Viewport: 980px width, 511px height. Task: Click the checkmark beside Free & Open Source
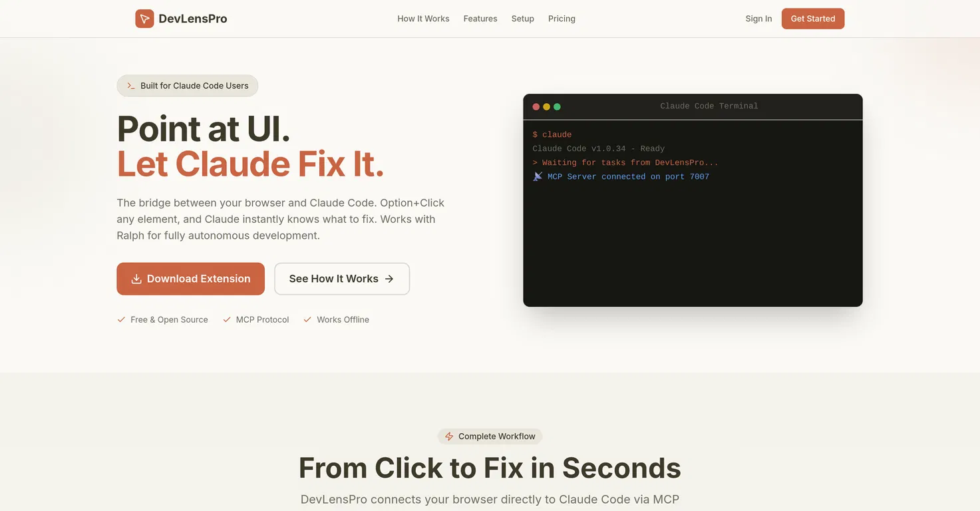click(121, 319)
